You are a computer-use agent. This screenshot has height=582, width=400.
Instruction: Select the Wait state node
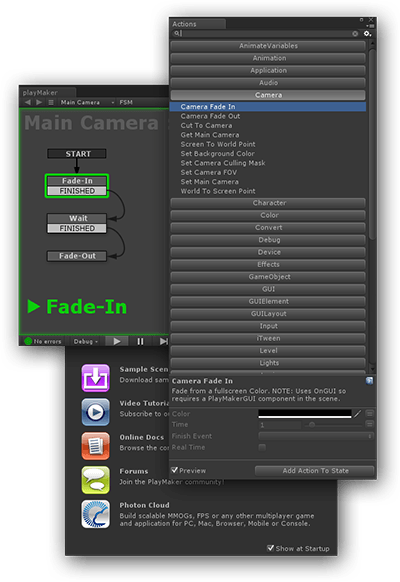pyautogui.click(x=77, y=218)
